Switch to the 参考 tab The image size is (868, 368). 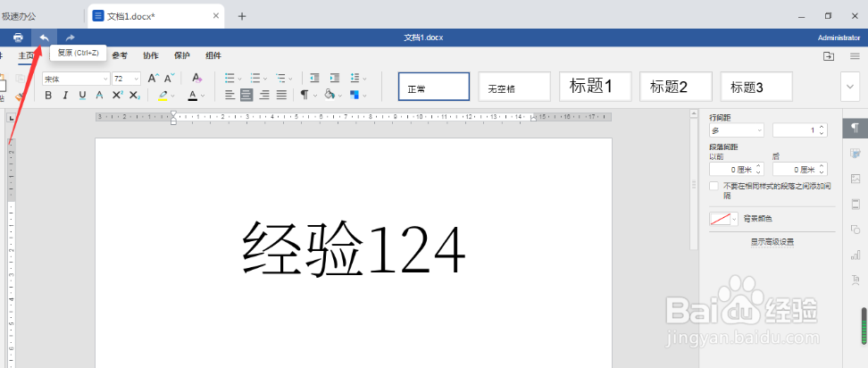120,56
